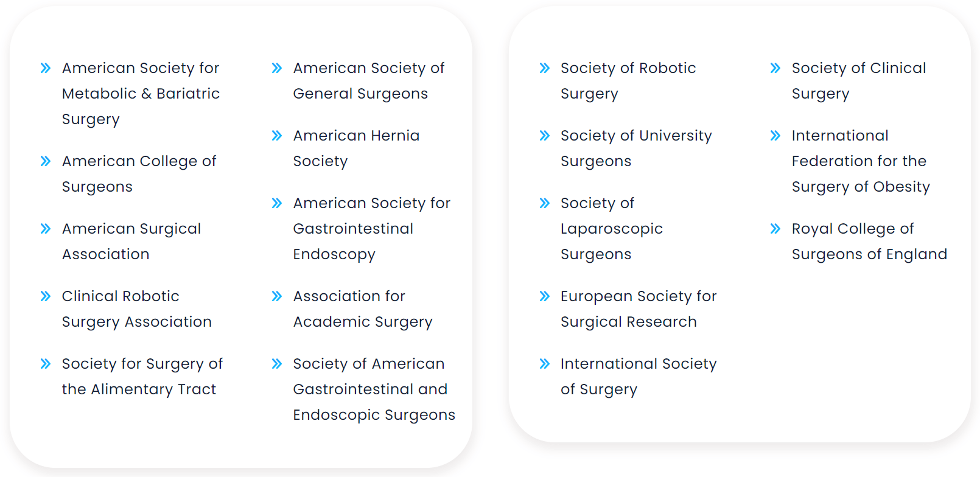Click the chevron icon next to Clinical Robotic Surgery Association
This screenshot has width=980, height=477.
[x=46, y=296]
